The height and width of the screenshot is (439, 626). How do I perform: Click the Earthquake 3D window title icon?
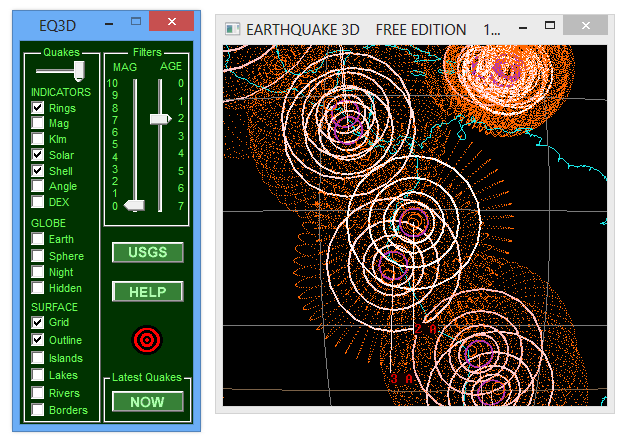click(233, 30)
